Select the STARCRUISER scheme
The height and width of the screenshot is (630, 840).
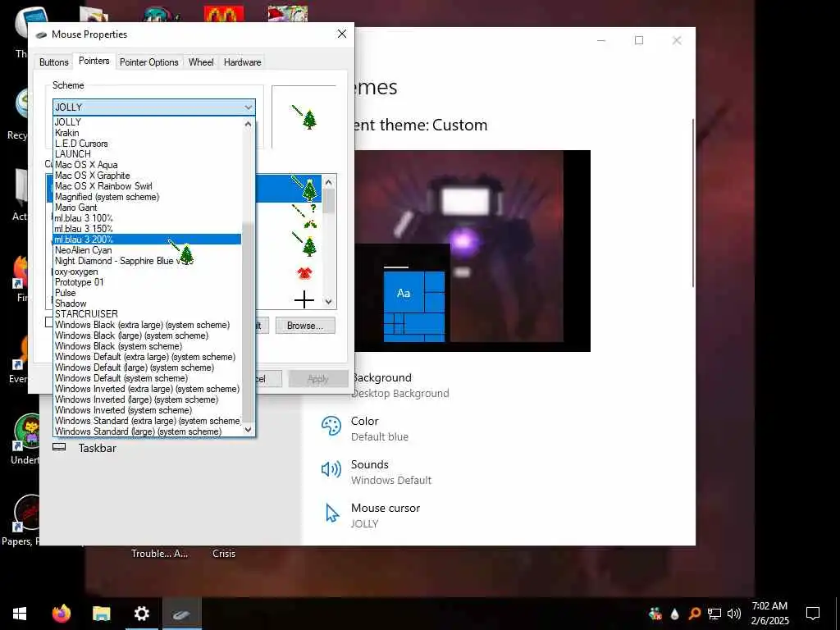pos(148,314)
